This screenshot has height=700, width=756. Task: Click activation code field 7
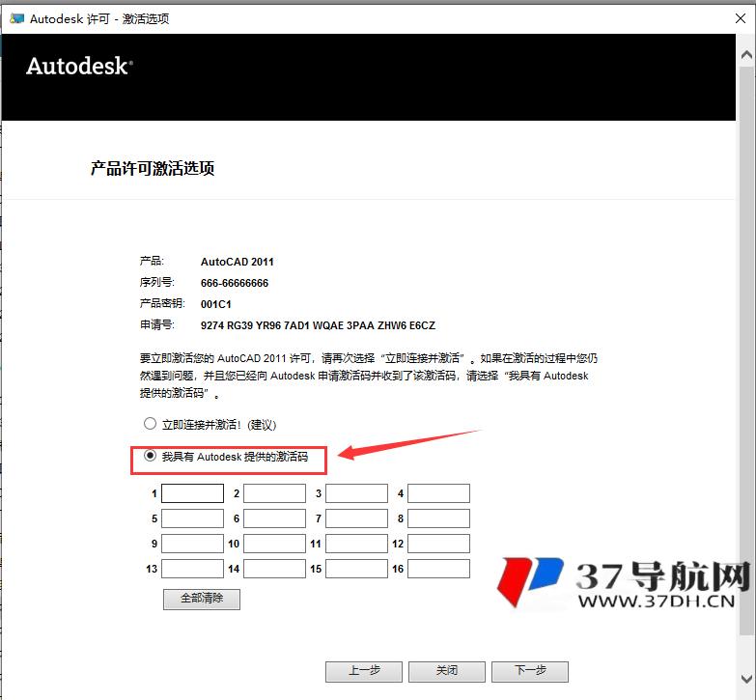click(356, 518)
